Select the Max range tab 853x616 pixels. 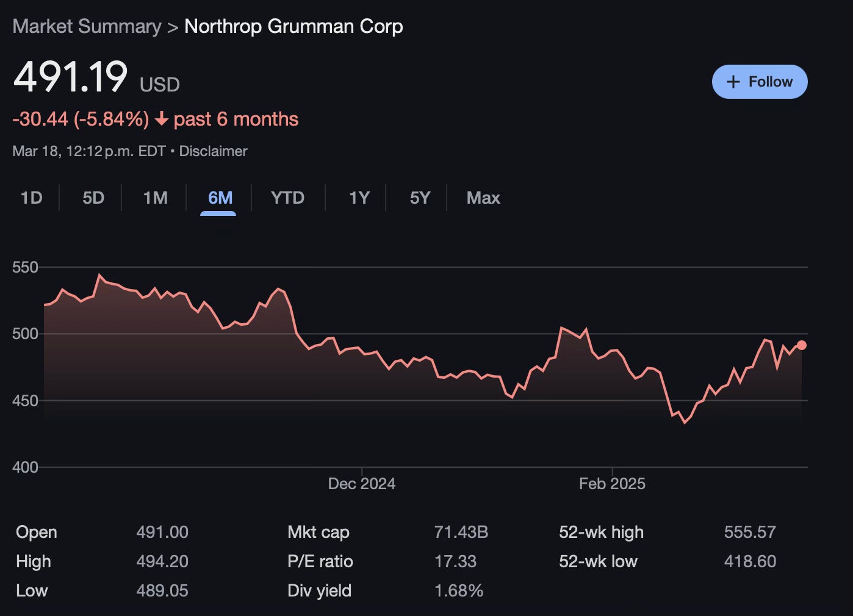pos(483,198)
